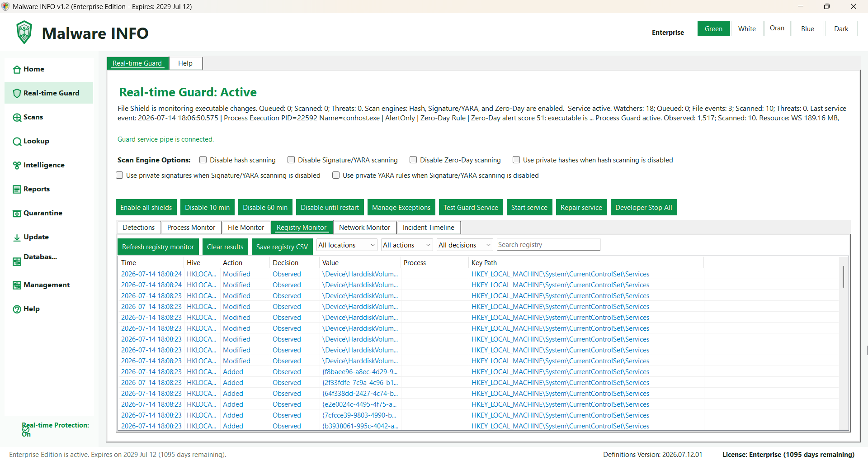Image resolution: width=868 pixels, height=461 pixels.
Task: Click the Search registry input field
Action: click(548, 245)
